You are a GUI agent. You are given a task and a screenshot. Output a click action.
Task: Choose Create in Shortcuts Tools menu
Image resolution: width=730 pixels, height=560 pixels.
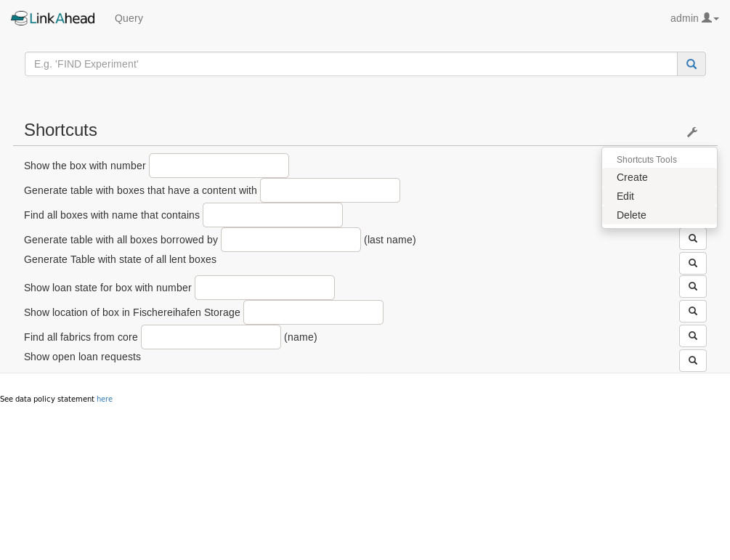pyautogui.click(x=660, y=177)
